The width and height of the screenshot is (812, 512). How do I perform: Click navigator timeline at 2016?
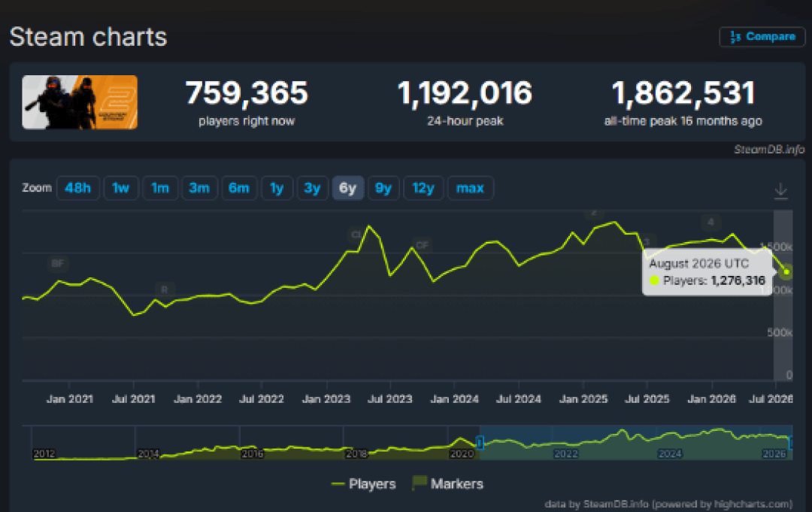(x=253, y=454)
